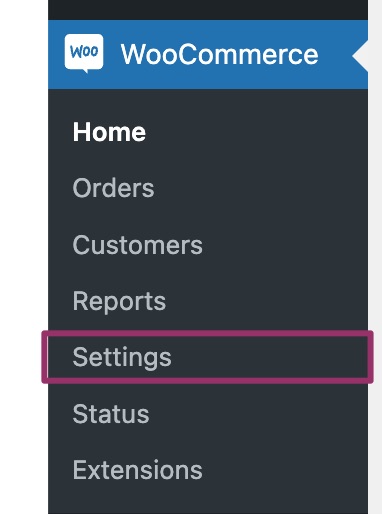Select Status under WooCommerce
The width and height of the screenshot is (382, 514).
(x=111, y=414)
